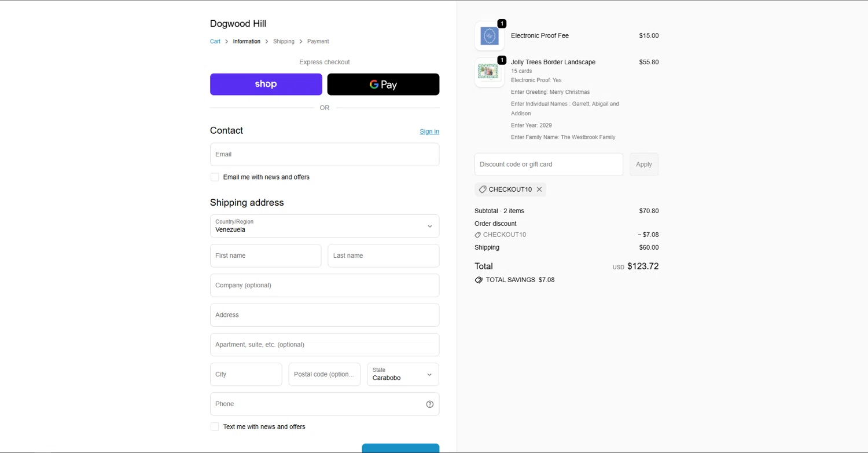Click the discount tag icon on CHECKOUT10 chip

pyautogui.click(x=483, y=189)
